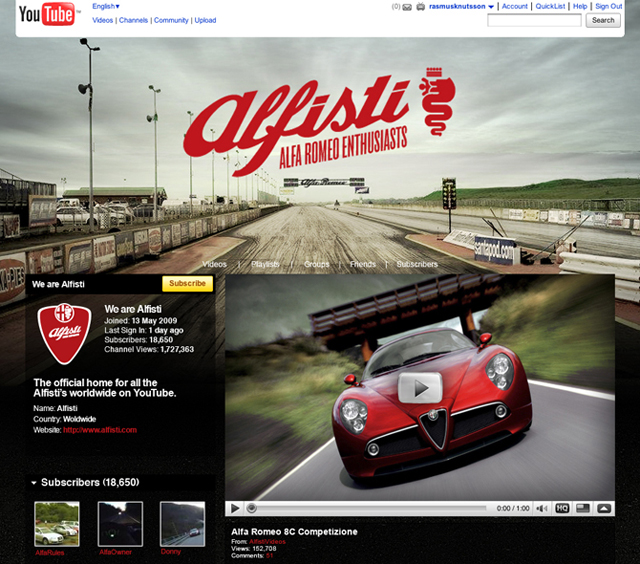
Task: Click the video progress bar
Action: click(x=371, y=508)
